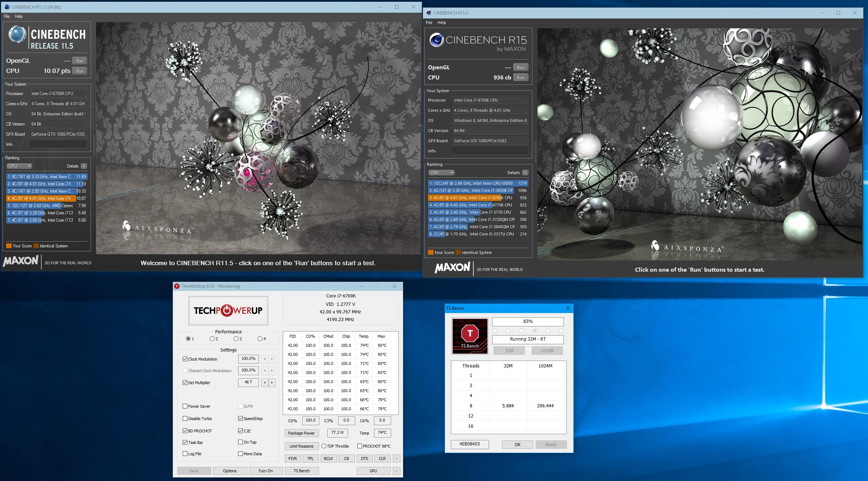
Task: Decrease Set Multiplier with left arrow
Action: point(265,383)
